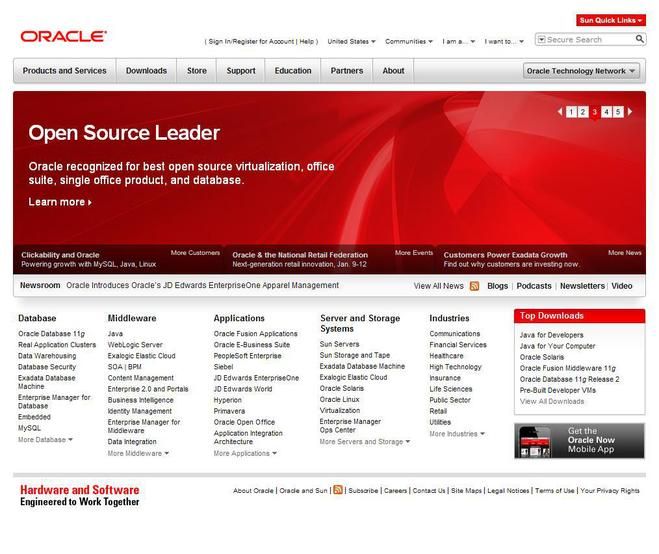Open the search type icon in search box
659x554 pixels.
(541, 40)
